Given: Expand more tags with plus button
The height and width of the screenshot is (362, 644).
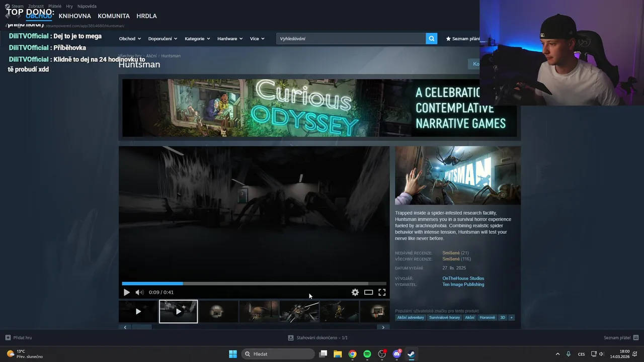Looking at the screenshot, I should coord(511,318).
